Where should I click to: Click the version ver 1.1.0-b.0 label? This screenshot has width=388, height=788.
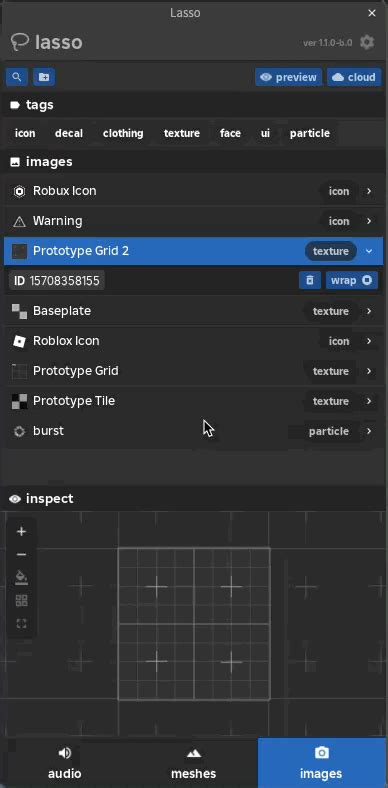(328, 43)
